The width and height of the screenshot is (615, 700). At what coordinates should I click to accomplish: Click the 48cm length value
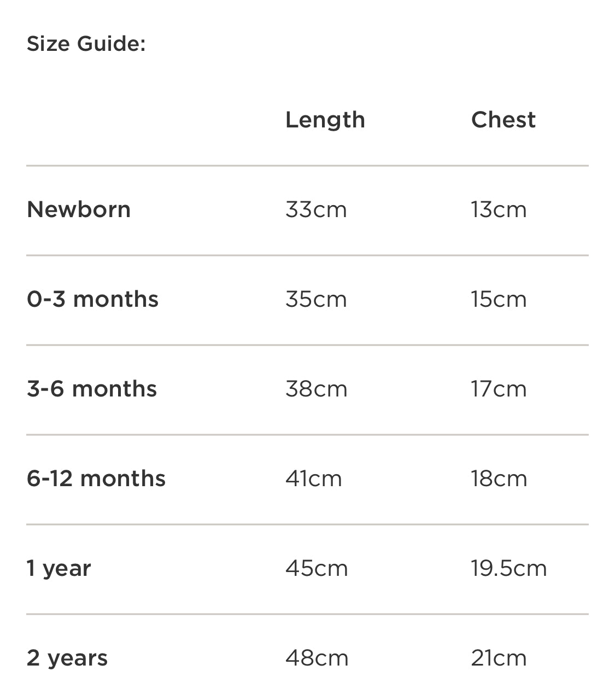click(317, 658)
